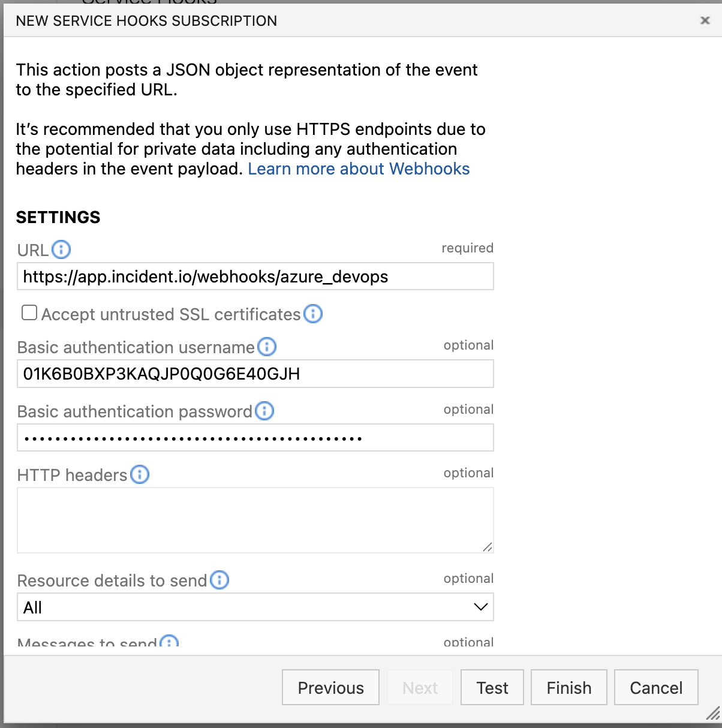Focus the webhook URL input field
Viewport: 722px width, 728px height.
(x=255, y=276)
